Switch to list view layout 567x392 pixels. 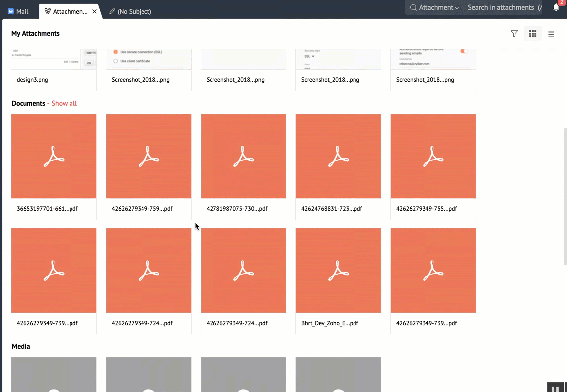[551, 34]
